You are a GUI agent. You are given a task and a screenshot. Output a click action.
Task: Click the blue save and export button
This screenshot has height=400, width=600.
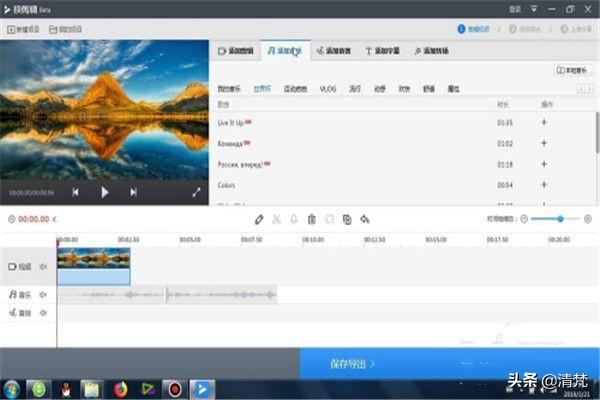click(450, 363)
